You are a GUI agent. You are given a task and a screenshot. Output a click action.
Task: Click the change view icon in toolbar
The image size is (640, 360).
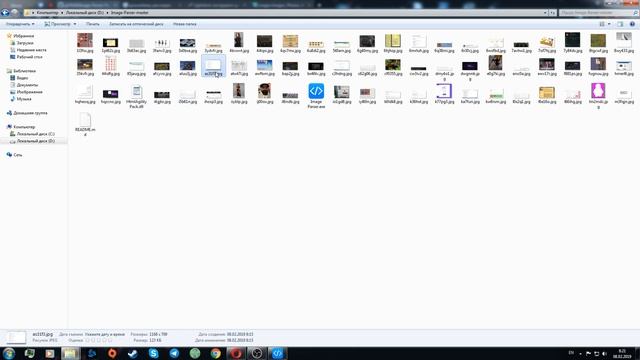pyautogui.click(x=602, y=24)
